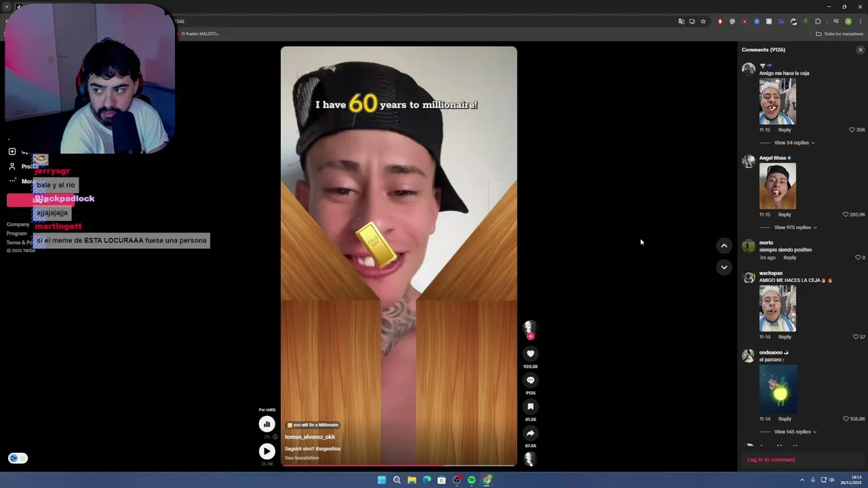Open the green Chrome profile avatar

(848, 21)
